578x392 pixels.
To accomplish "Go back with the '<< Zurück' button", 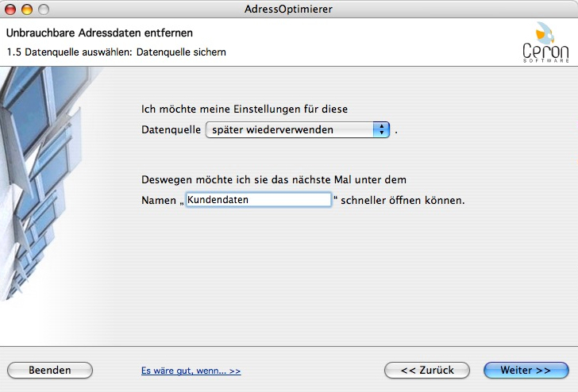I will coord(427,371).
